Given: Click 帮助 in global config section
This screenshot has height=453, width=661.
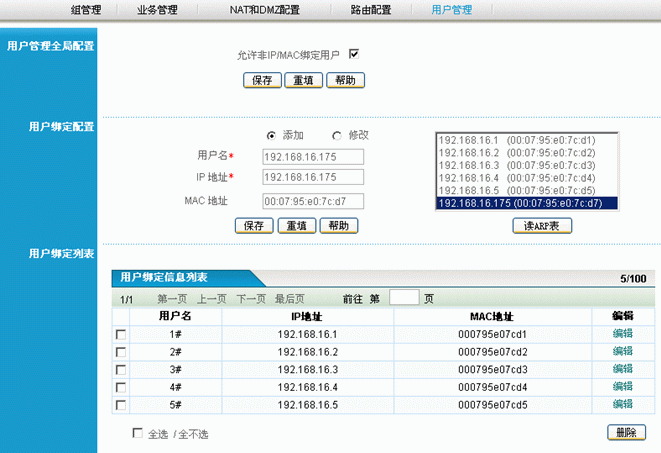Looking at the screenshot, I should pos(344,80).
